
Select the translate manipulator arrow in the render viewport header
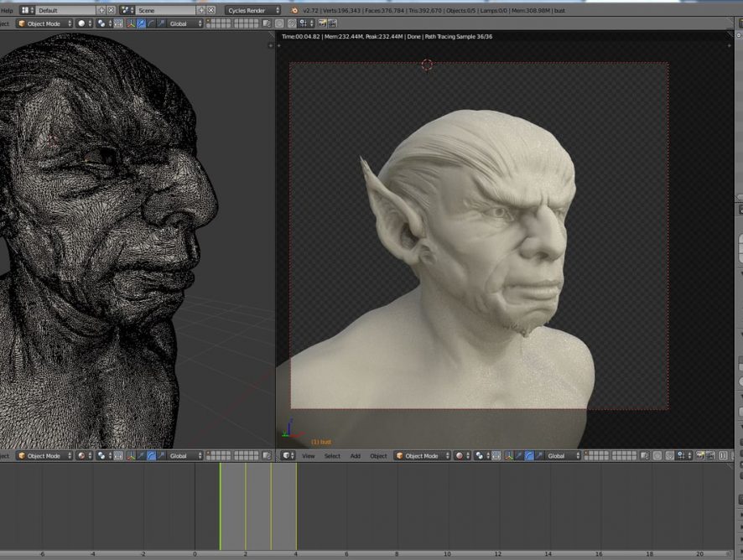pos(518,456)
